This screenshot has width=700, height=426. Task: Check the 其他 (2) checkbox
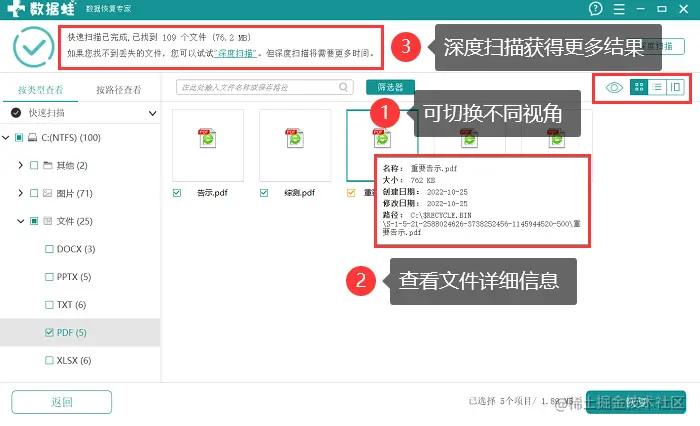34,165
